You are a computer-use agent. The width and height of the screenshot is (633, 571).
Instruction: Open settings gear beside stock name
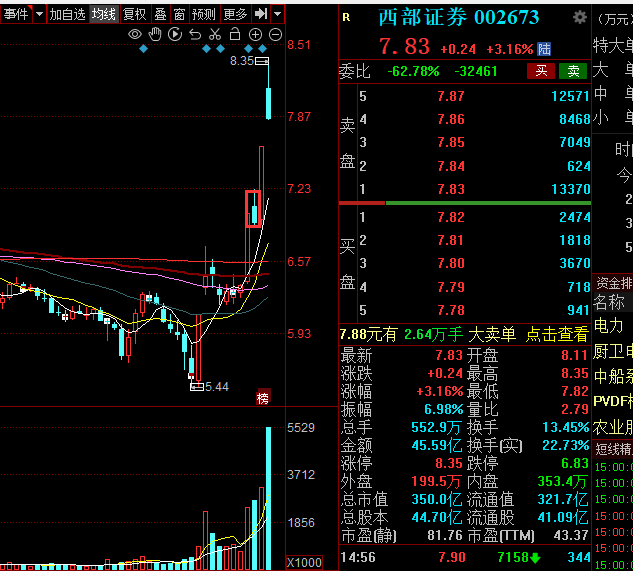(x=580, y=17)
